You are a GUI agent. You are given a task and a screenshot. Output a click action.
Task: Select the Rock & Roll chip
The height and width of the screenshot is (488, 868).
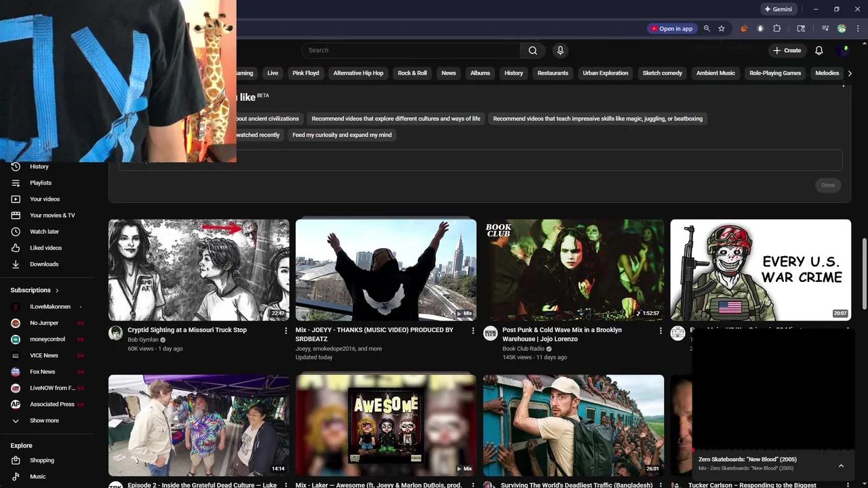(412, 73)
